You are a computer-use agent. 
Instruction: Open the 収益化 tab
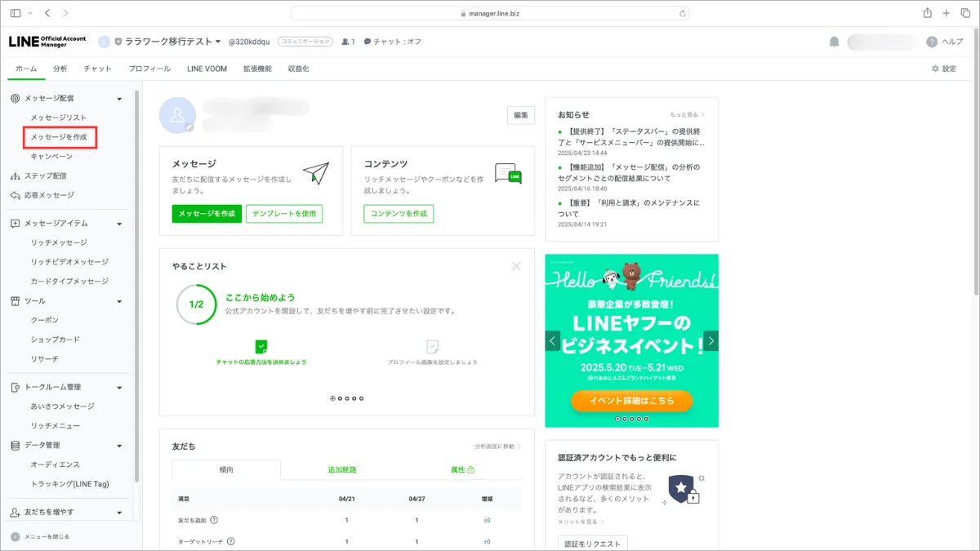coord(298,69)
